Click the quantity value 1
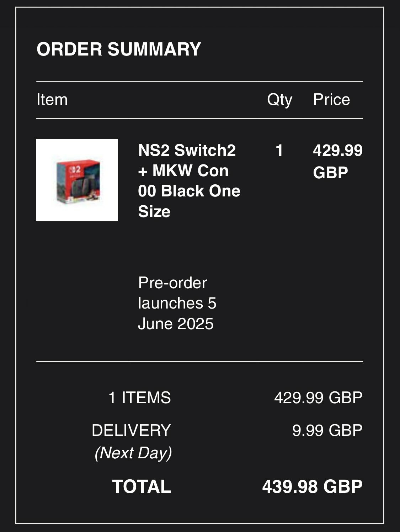This screenshot has width=400, height=532. pos(279,150)
